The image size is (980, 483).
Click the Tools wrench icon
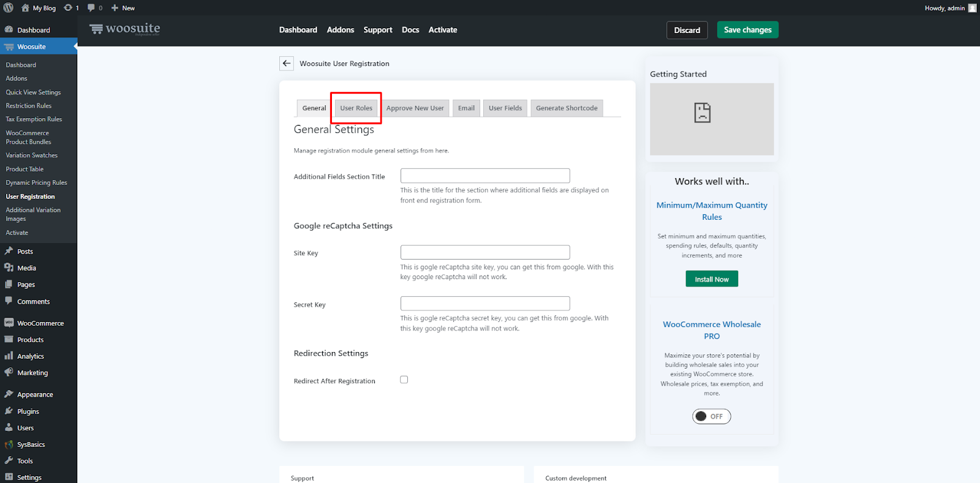tap(9, 460)
